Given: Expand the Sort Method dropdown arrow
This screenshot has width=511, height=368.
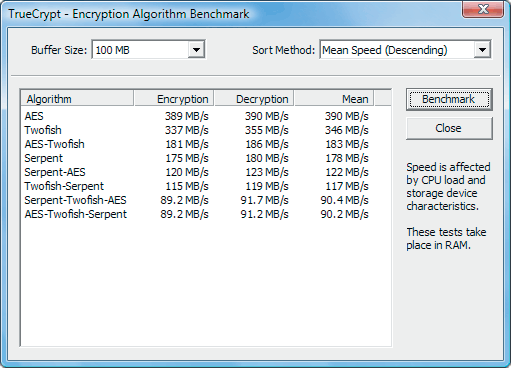Looking at the screenshot, I should tap(482, 50).
